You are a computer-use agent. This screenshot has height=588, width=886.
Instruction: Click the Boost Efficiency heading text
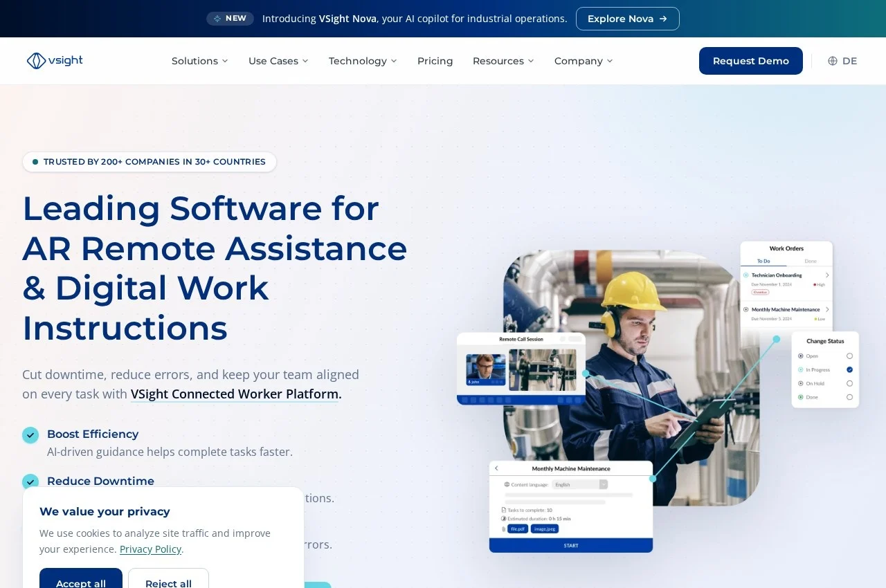93,434
